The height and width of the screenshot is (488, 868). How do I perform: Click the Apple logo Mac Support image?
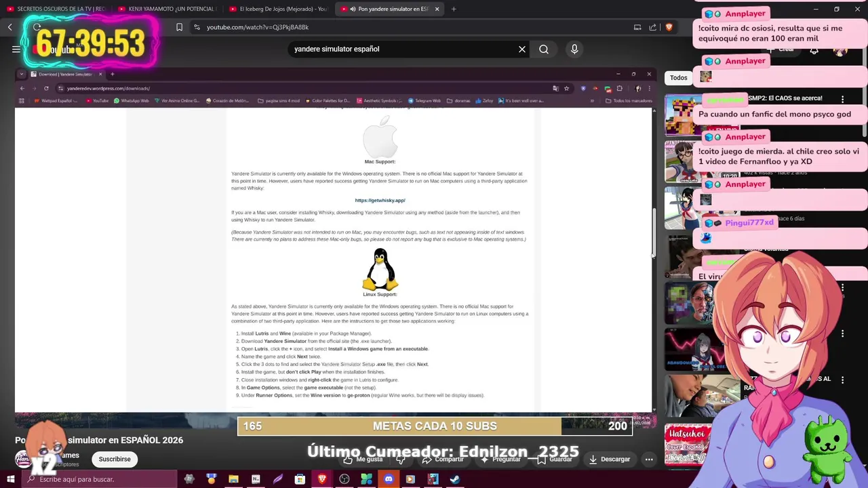coord(380,136)
